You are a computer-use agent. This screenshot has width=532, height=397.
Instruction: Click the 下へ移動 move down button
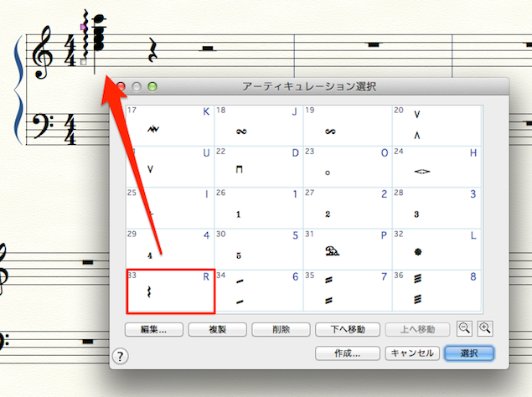348,329
